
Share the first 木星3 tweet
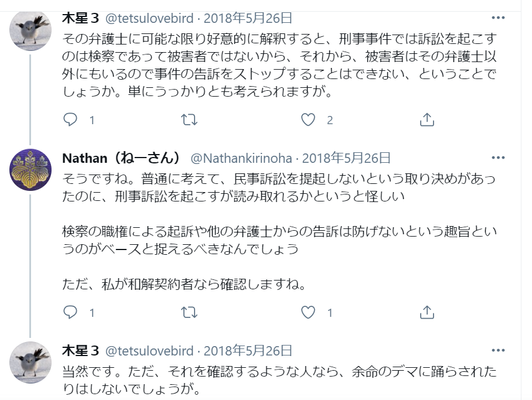(x=427, y=120)
